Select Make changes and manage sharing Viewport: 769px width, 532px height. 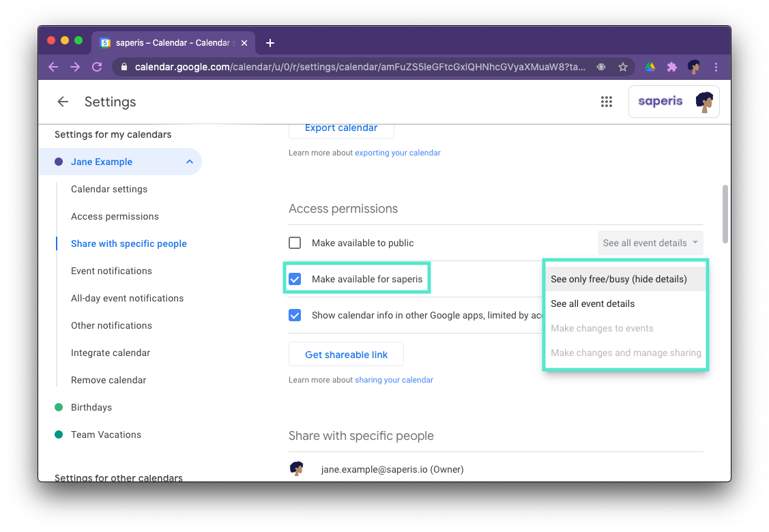point(625,353)
